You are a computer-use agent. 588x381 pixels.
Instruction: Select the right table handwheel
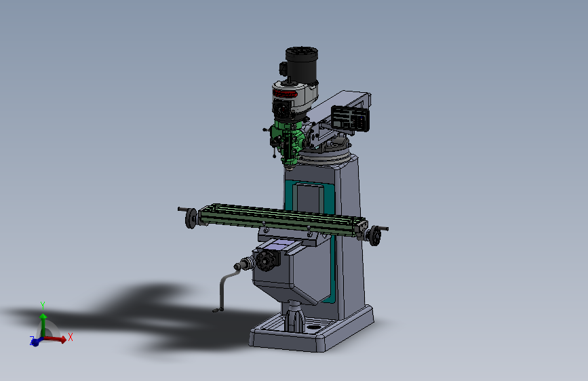click(374, 235)
